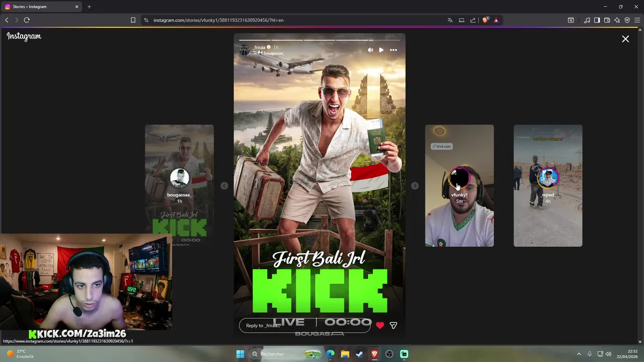
Task: Share the story using the paper plane icon
Action: [393, 325]
